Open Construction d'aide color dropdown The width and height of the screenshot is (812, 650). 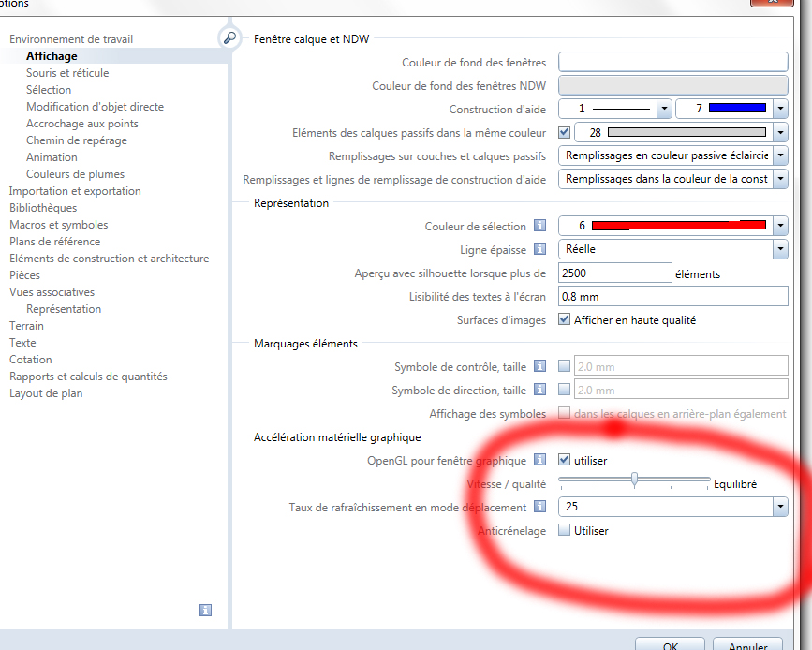tap(780, 109)
